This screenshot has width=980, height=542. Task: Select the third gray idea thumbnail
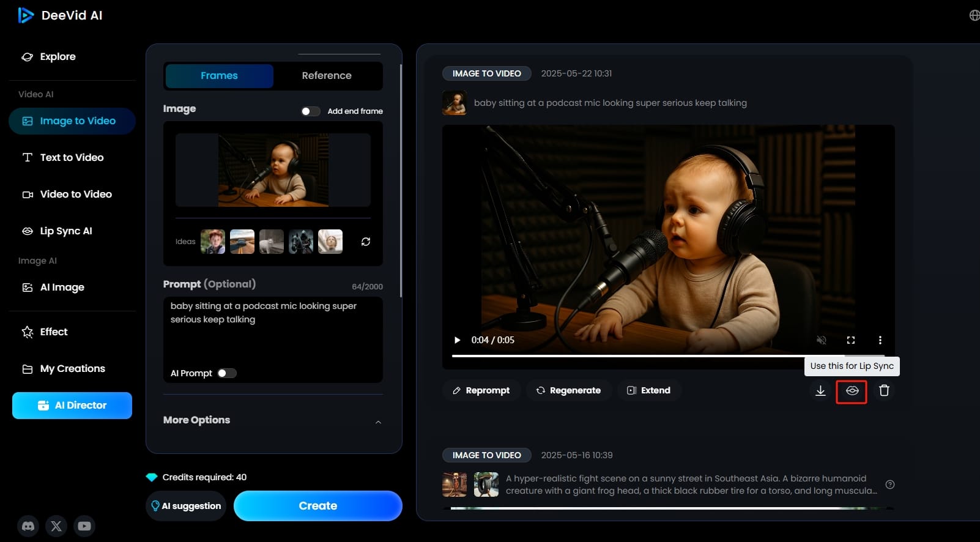pos(272,242)
